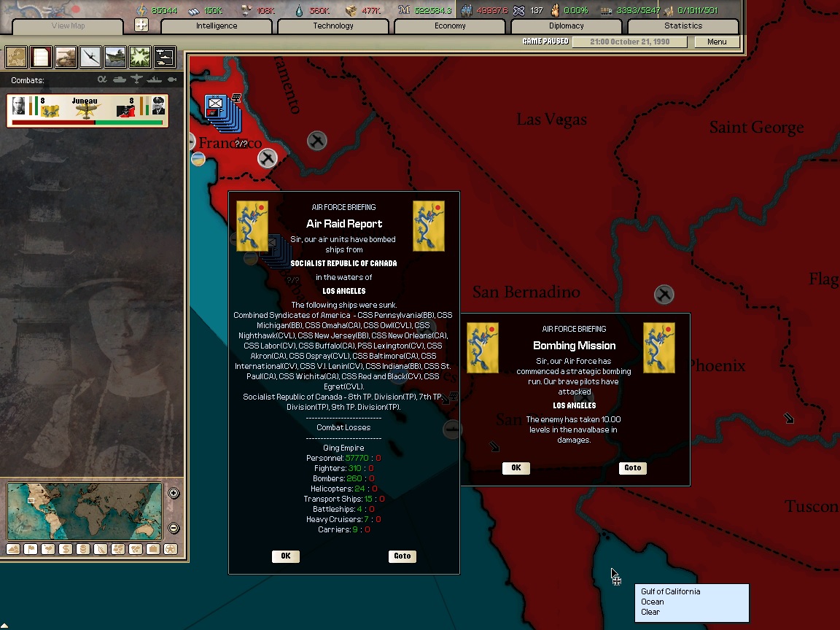Click the plus button beside View Map

click(141, 25)
